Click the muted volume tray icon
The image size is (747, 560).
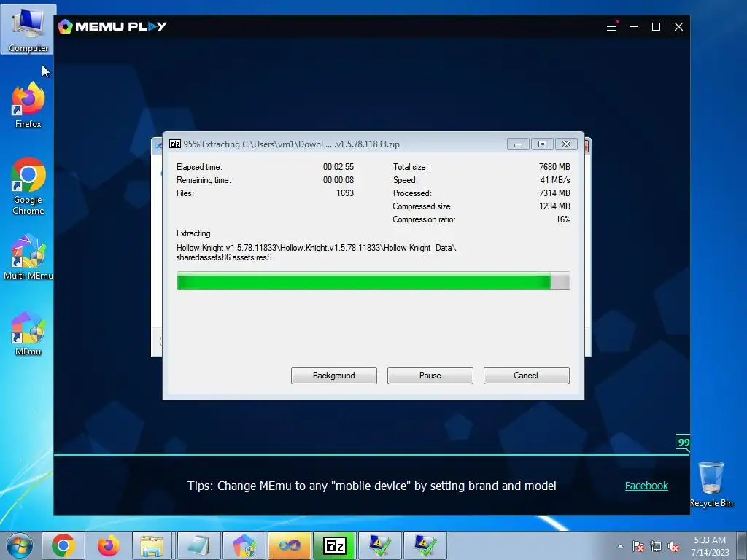click(673, 546)
